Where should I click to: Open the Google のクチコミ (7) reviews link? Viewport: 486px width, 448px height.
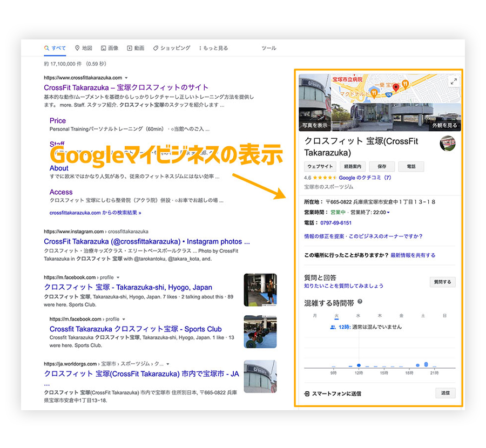click(364, 178)
